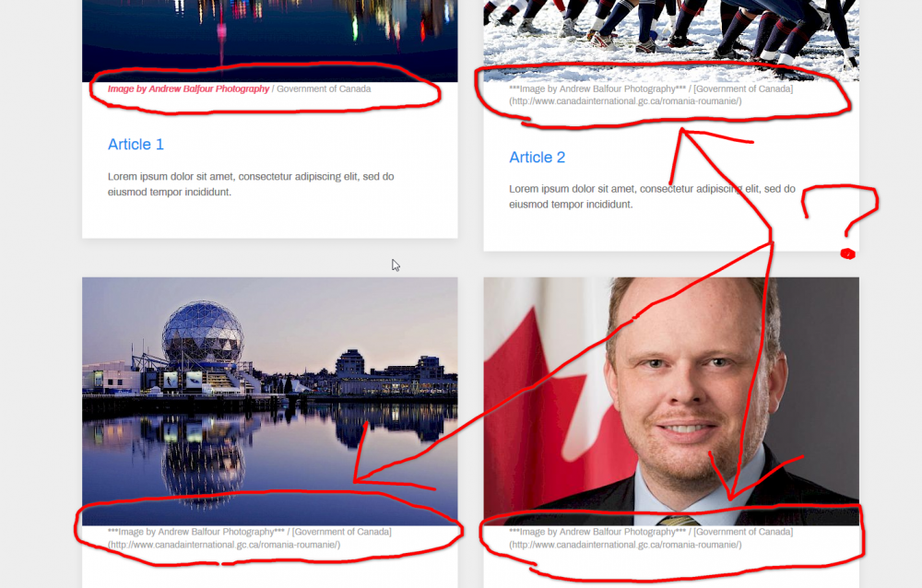Select the geodesic dome waterfront photo
922x588 pixels.
(270, 401)
